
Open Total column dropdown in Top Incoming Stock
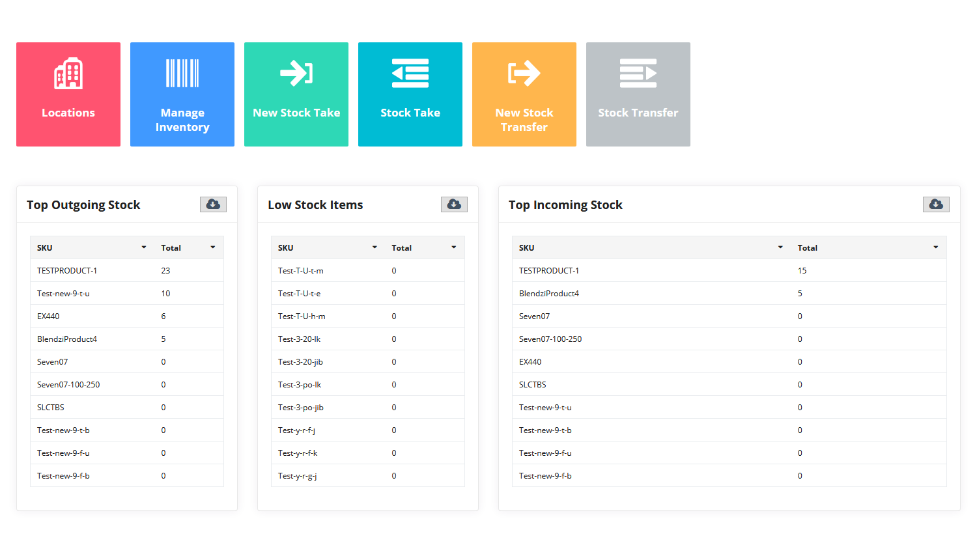(936, 247)
